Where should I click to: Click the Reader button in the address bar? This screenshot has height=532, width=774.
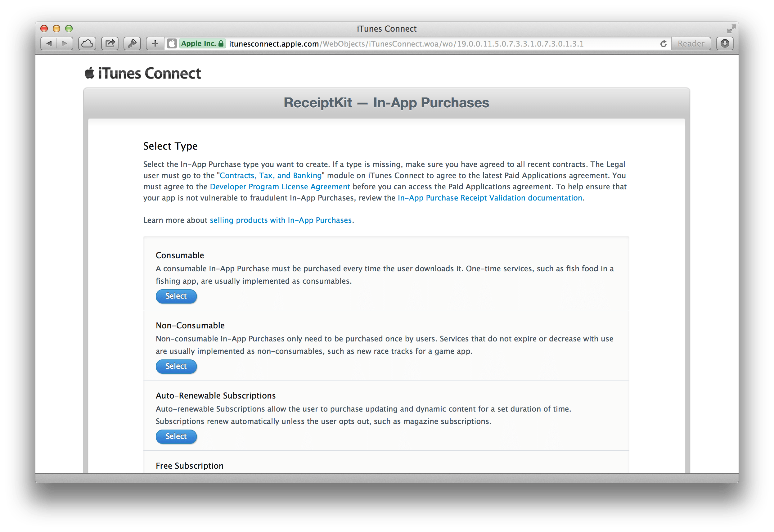point(691,44)
